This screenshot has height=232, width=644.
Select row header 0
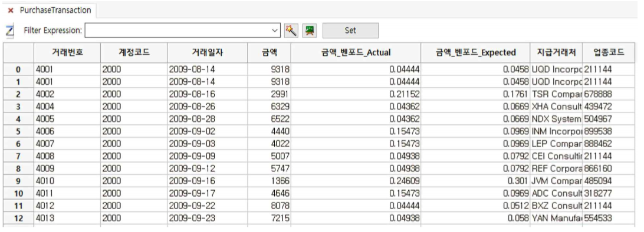tap(18, 69)
